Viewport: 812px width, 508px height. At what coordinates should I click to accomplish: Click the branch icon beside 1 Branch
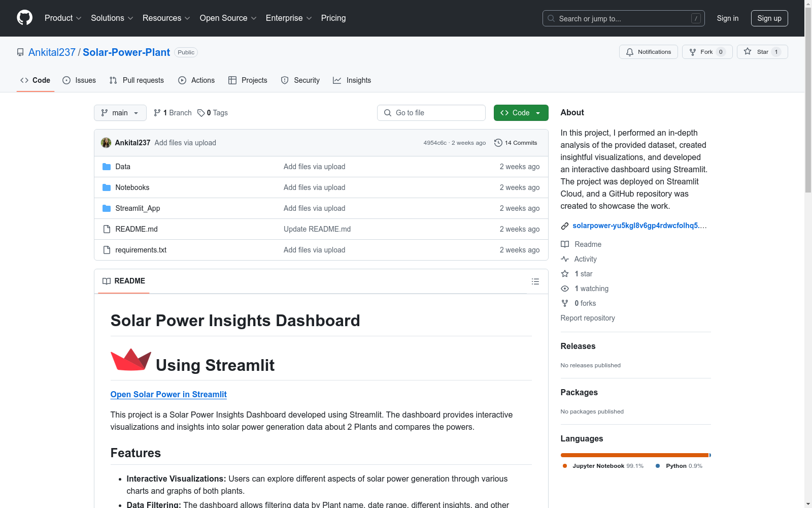coord(157,113)
